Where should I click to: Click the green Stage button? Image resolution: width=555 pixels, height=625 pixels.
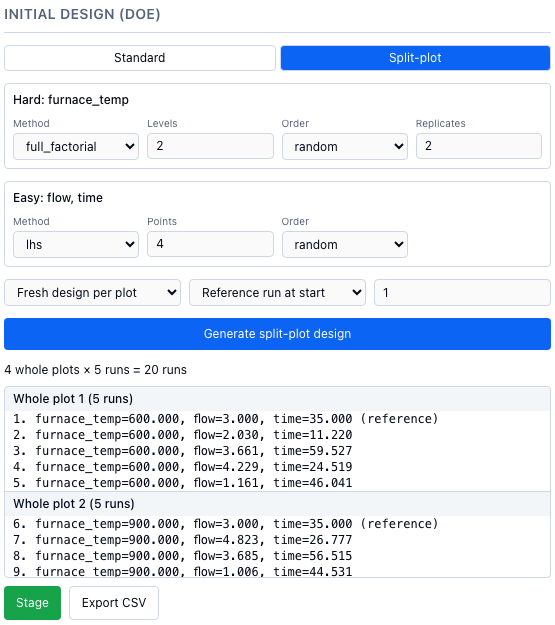pos(33,603)
